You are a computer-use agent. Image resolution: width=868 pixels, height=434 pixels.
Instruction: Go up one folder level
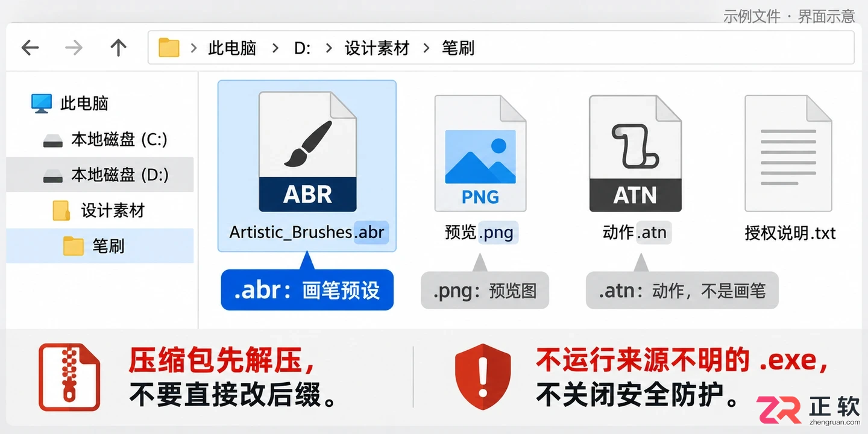click(118, 48)
